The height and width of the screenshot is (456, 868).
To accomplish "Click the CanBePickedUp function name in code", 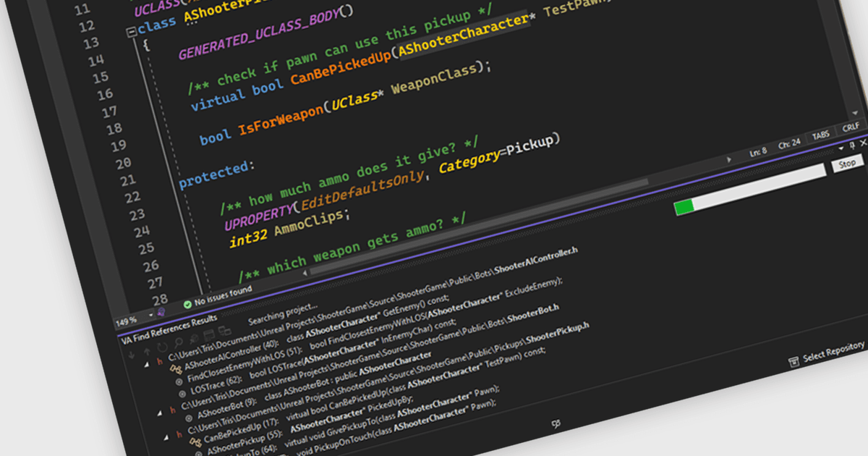I will pos(340,70).
